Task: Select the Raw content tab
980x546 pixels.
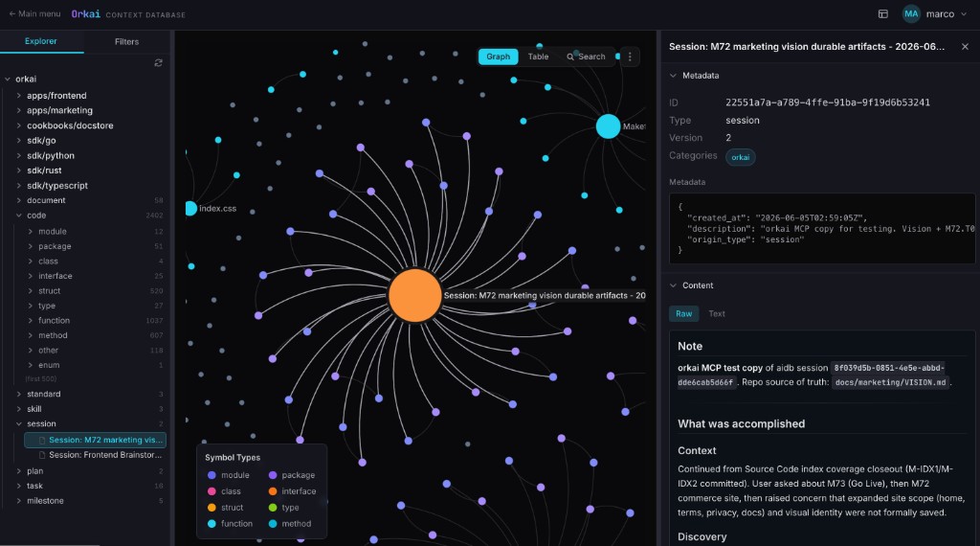Action: [x=683, y=314]
